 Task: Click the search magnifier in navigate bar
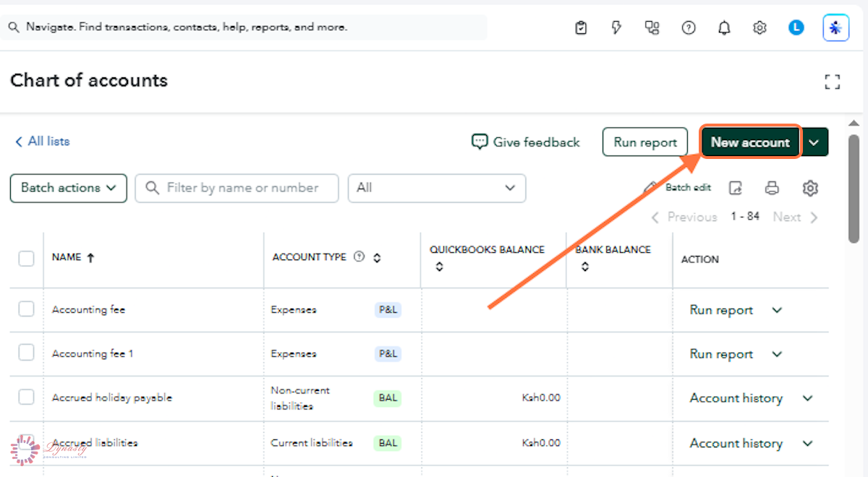(x=14, y=27)
